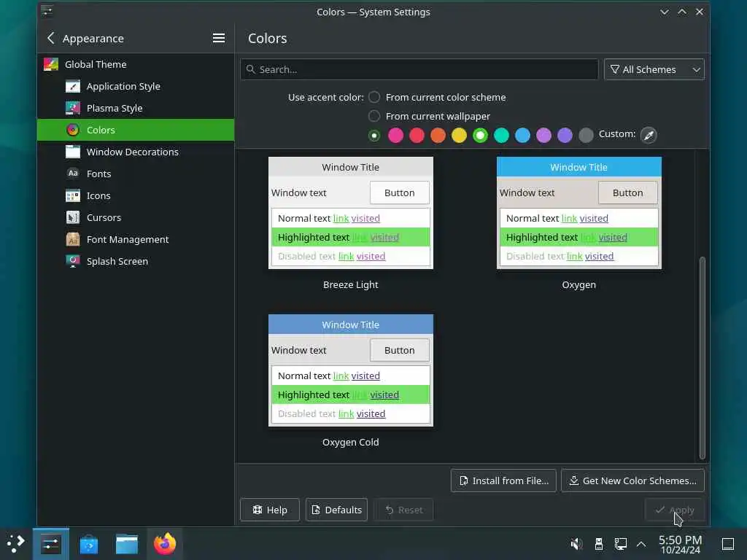Screen dimensions: 747x560
Task: Open the Icons settings icon
Action: [73, 195]
